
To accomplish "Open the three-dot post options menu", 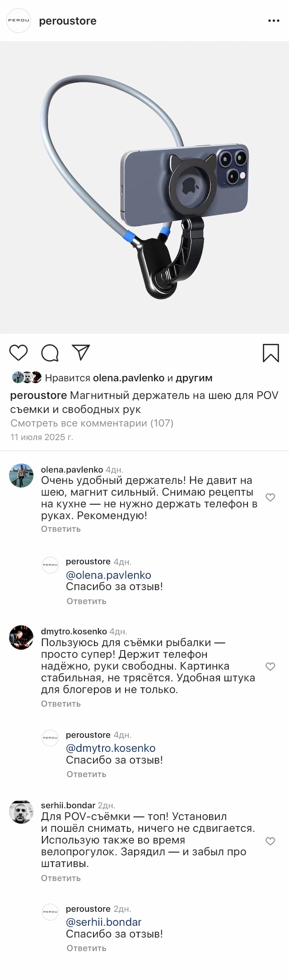I will [274, 21].
